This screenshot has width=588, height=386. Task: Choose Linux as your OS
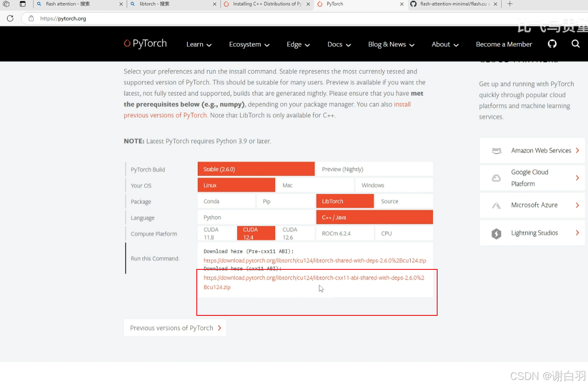[x=236, y=185]
